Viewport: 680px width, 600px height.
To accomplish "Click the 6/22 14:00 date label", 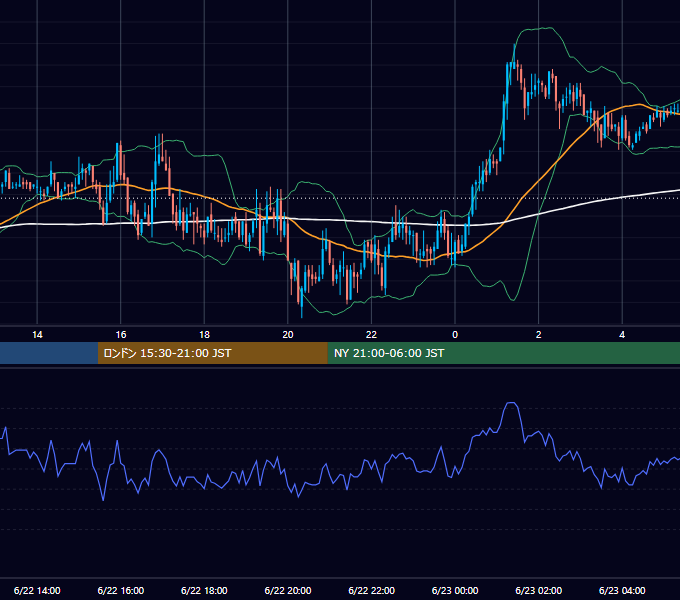I will pos(37,590).
